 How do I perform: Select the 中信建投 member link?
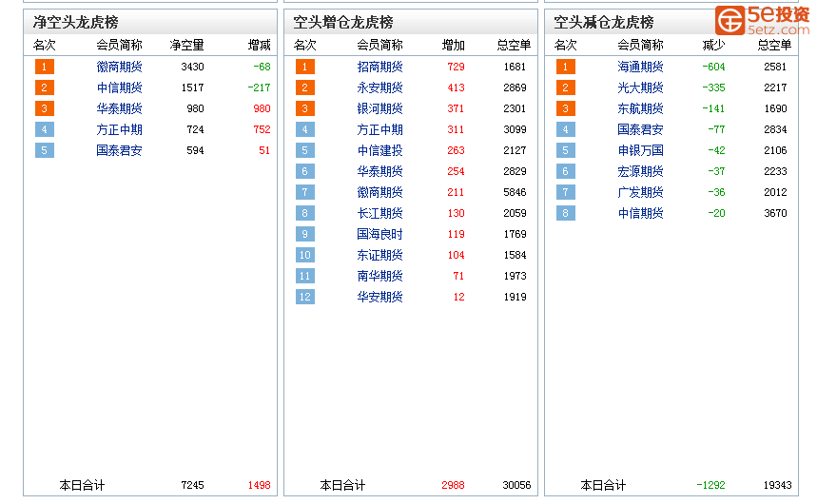(379, 150)
